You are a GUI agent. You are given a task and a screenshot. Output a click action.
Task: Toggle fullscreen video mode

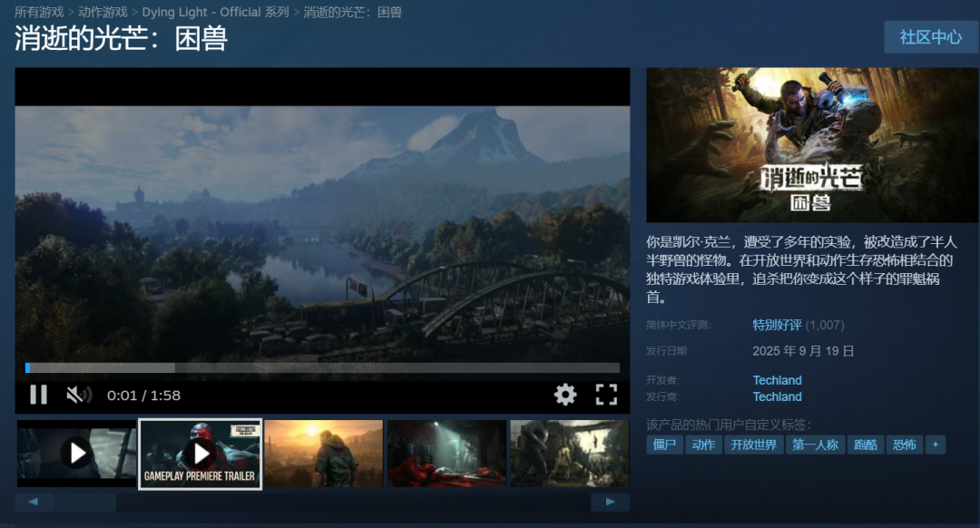[x=606, y=395]
